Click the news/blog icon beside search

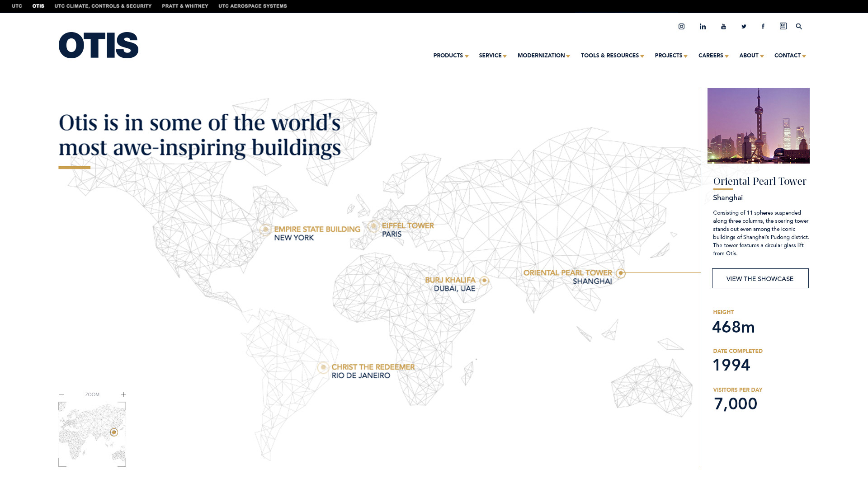coord(783,26)
